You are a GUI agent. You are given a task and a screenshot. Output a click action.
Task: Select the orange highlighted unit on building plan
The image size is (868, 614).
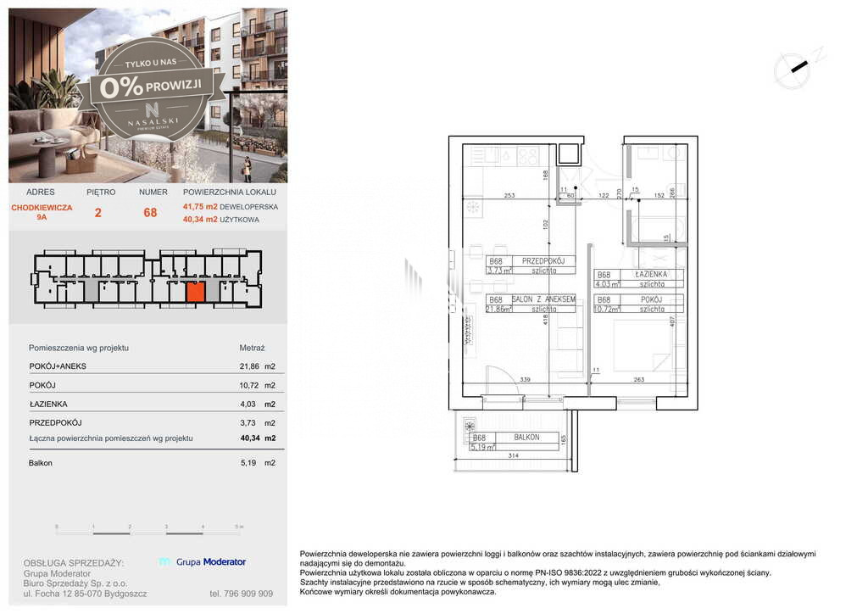pos(196,291)
